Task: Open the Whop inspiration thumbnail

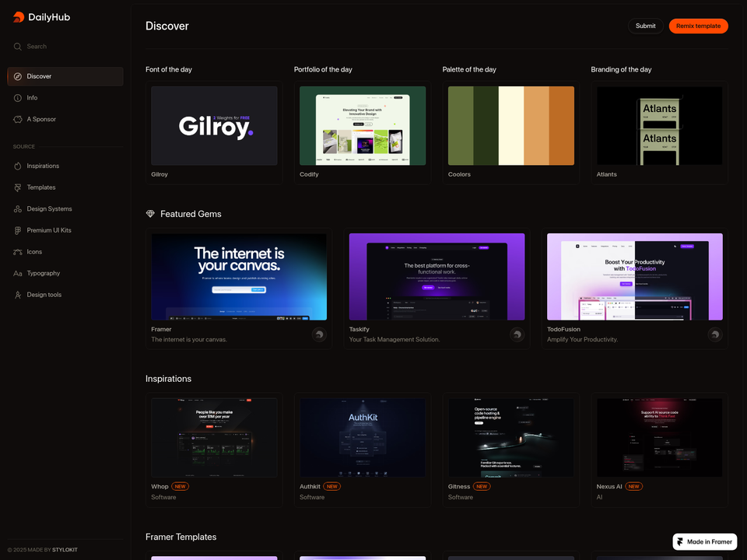Action: point(214,438)
